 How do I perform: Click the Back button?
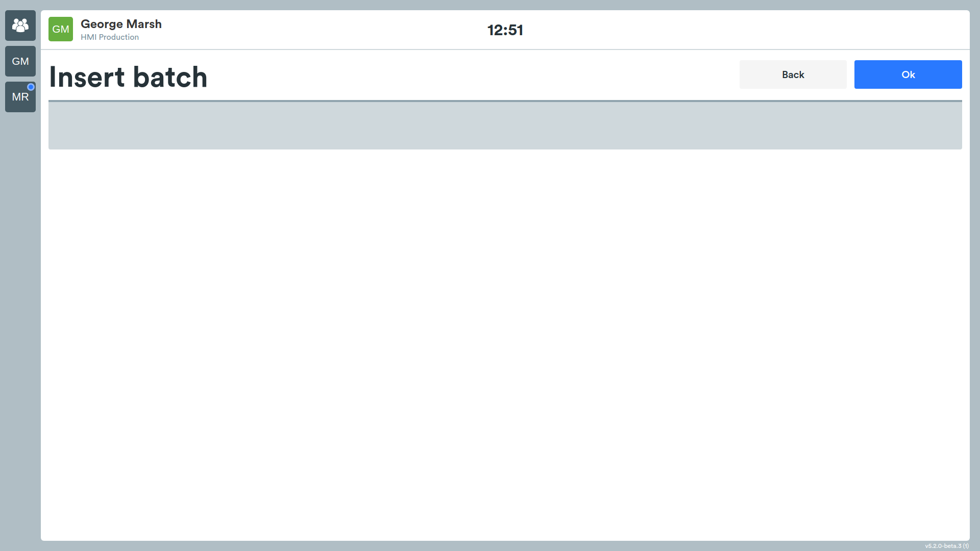tap(793, 74)
